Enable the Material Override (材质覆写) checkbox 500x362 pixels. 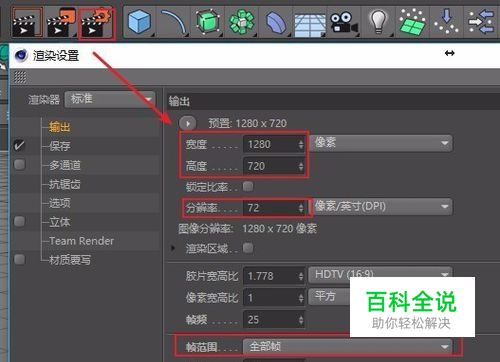tap(19, 259)
